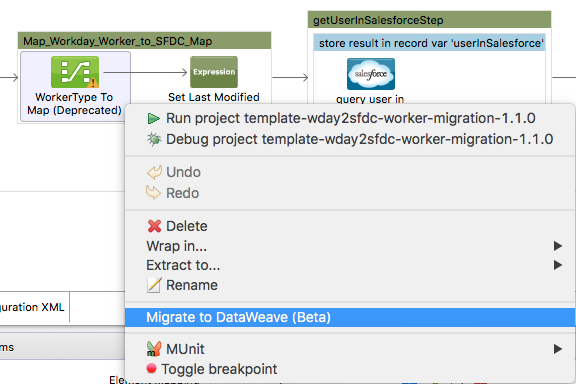
Task: Click the green Run project play icon
Action: (x=154, y=118)
